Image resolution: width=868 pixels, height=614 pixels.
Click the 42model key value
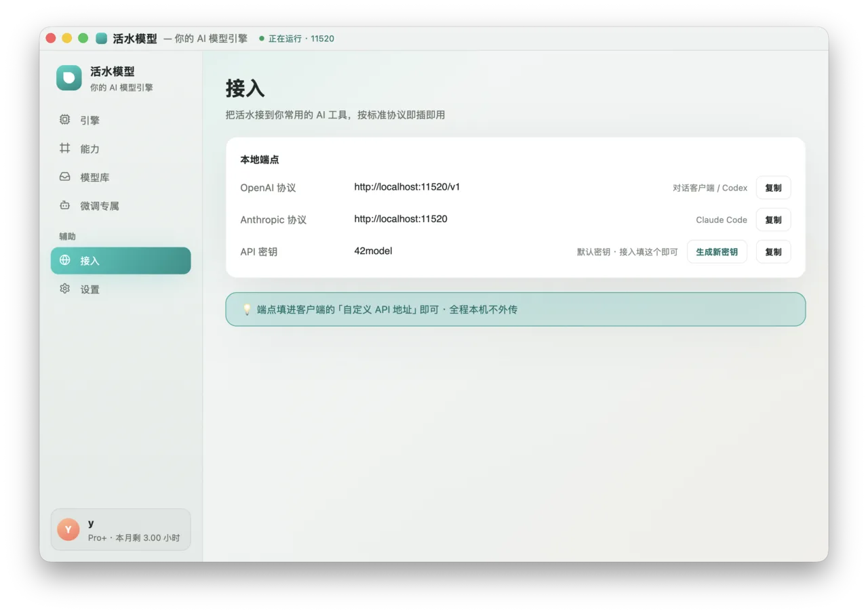373,251
